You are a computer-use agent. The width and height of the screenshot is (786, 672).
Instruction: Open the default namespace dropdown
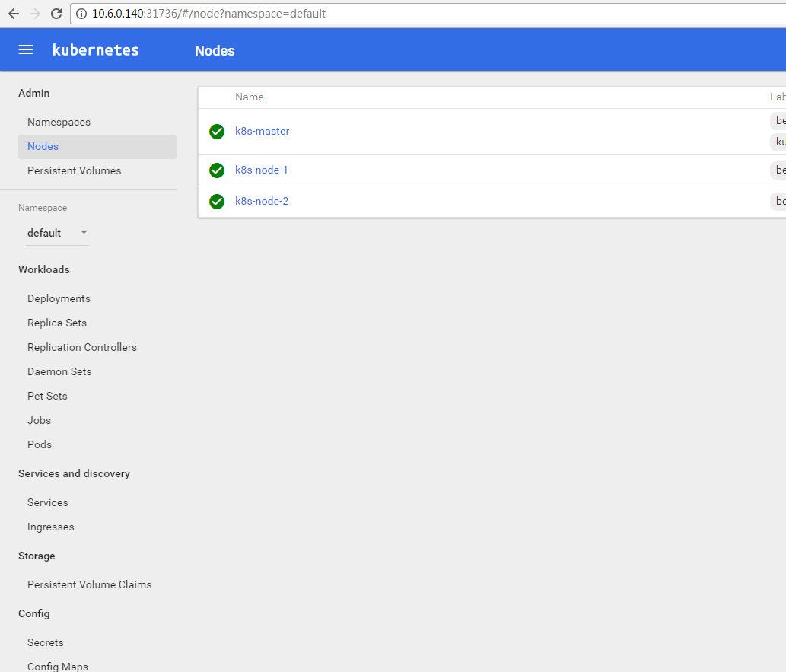click(x=57, y=233)
